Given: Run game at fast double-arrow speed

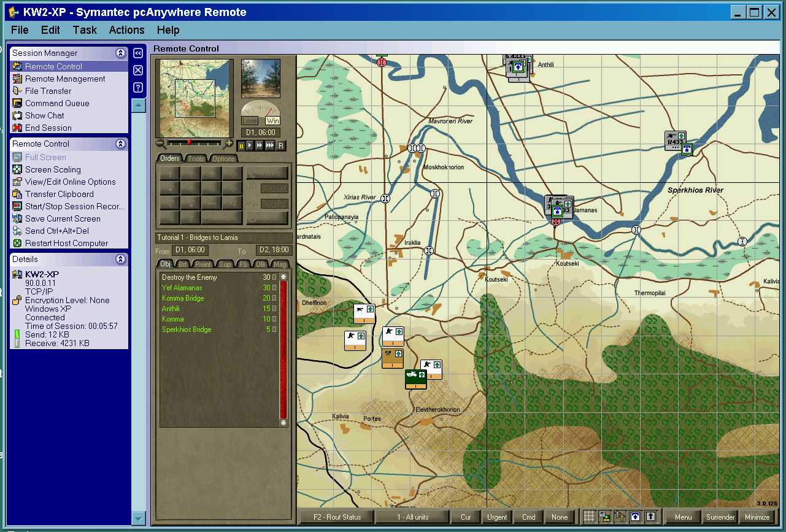Looking at the screenshot, I should (x=260, y=145).
